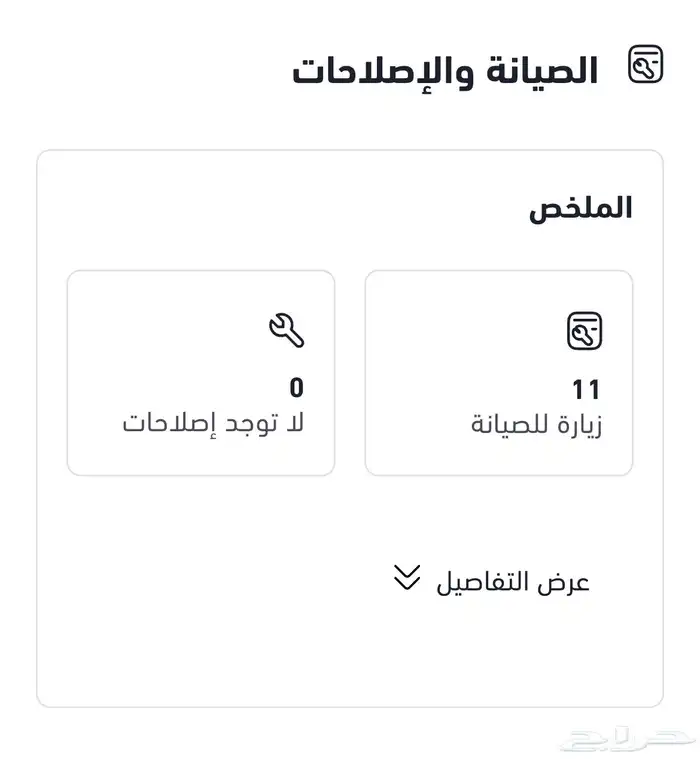
Task: Click the الملخص summary heading
Action: (x=581, y=207)
